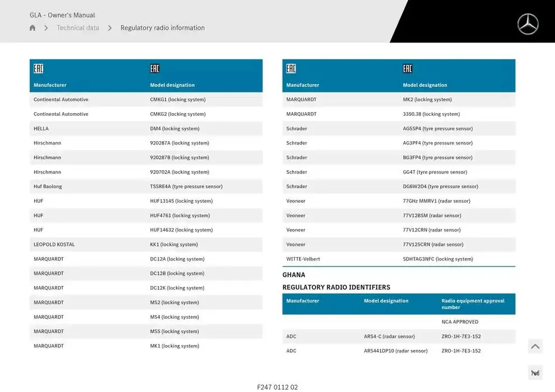This screenshot has height=392, width=555.
Task: Click the GHANA section heading
Action: point(294,275)
